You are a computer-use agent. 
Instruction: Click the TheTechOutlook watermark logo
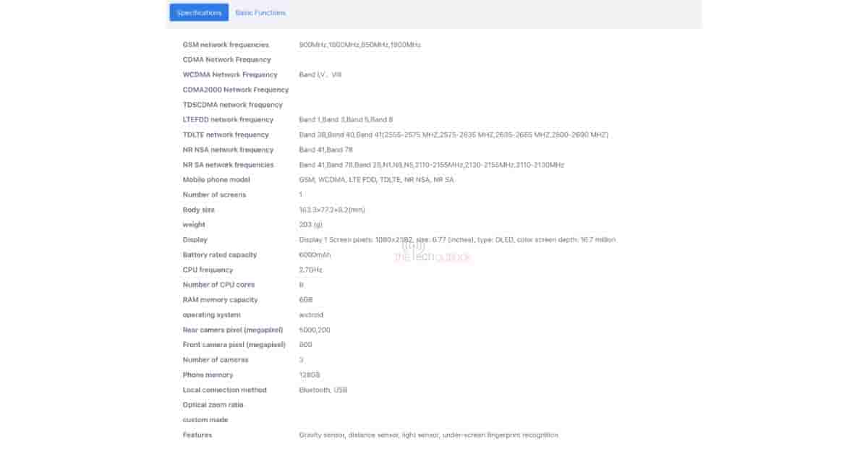coord(432,252)
